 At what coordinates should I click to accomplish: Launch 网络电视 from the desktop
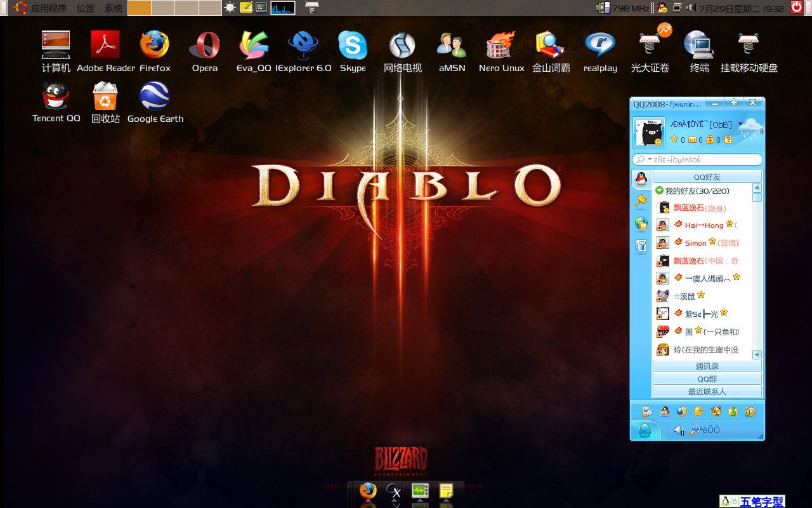pos(402,52)
